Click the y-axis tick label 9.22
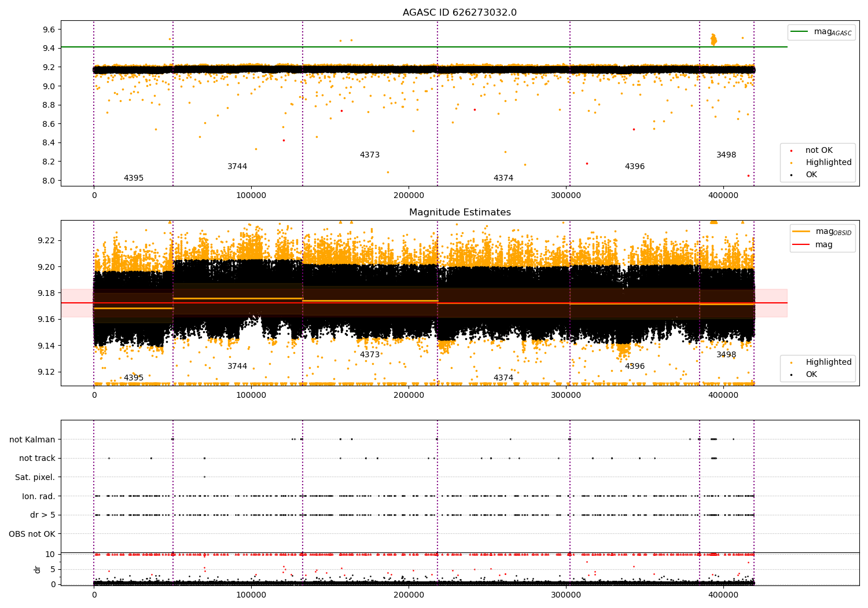This screenshot has width=868, height=608. (x=47, y=240)
